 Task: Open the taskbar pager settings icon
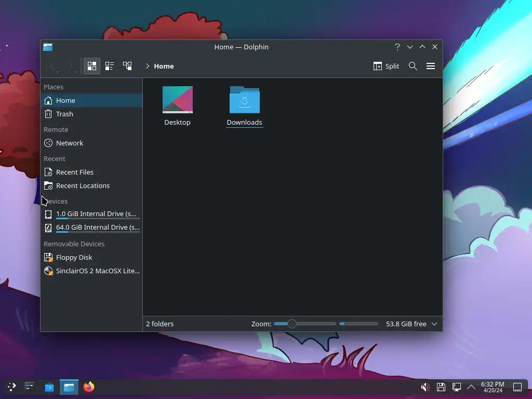pos(30,387)
